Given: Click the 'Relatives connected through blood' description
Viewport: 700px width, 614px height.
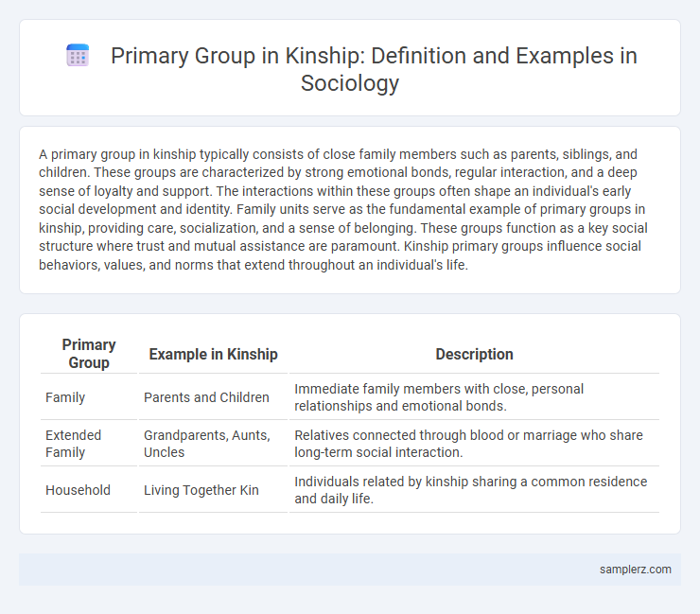Looking at the screenshot, I should point(474,444).
